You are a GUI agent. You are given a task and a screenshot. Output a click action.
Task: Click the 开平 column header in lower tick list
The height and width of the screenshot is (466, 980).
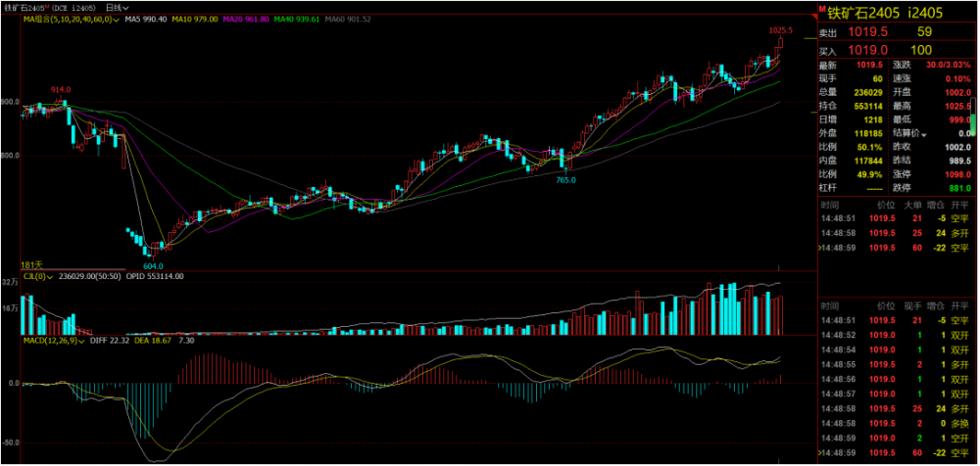click(959, 306)
